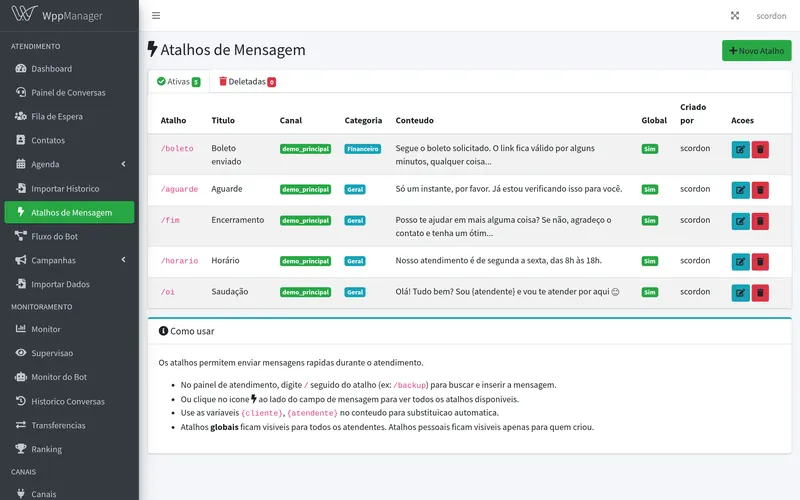
Task: Click the WppManager logo
Action: click(57, 15)
